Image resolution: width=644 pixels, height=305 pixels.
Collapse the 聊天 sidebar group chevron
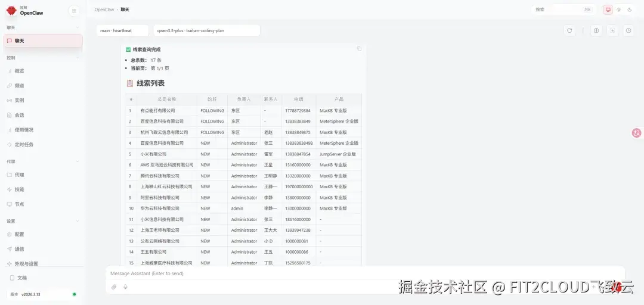78,27
